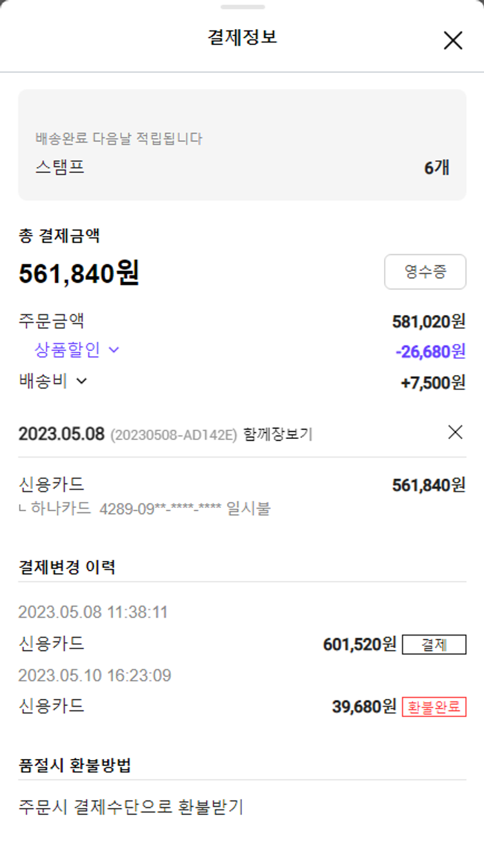Close the 결제정보 sheet with the X
This screenshot has width=484, height=868.
tap(453, 41)
